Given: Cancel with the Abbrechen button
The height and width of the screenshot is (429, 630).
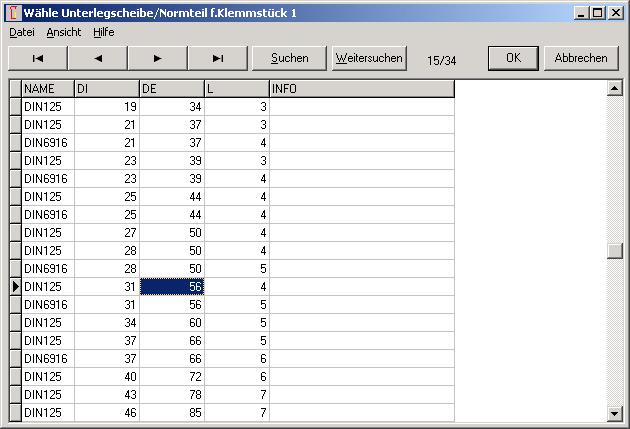Looking at the screenshot, I should point(581,58).
